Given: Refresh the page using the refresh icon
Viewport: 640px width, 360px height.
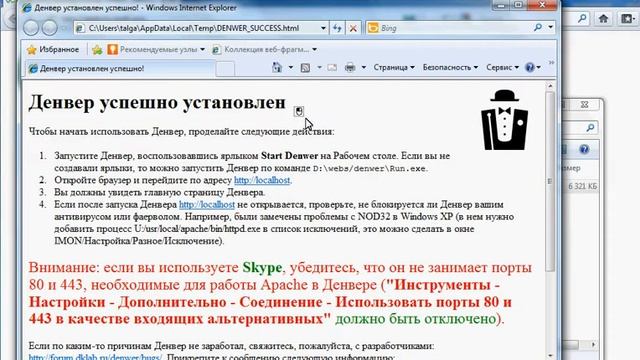Looking at the screenshot, I should tap(337, 28).
